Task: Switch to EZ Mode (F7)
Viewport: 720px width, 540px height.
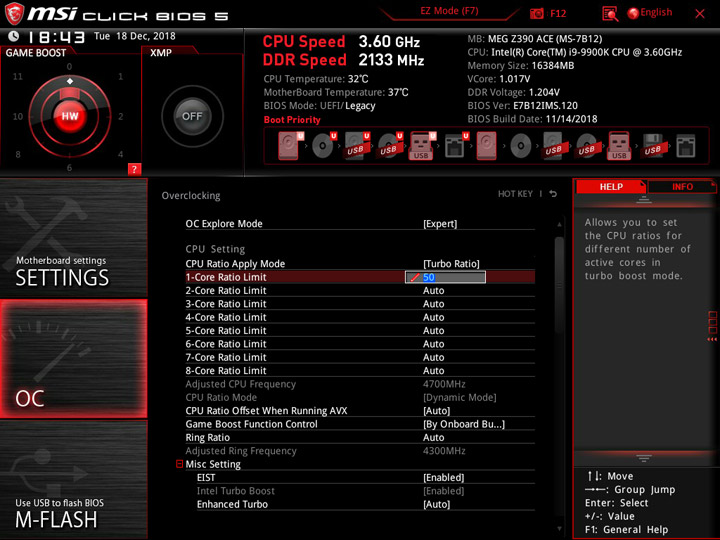Action: click(449, 11)
